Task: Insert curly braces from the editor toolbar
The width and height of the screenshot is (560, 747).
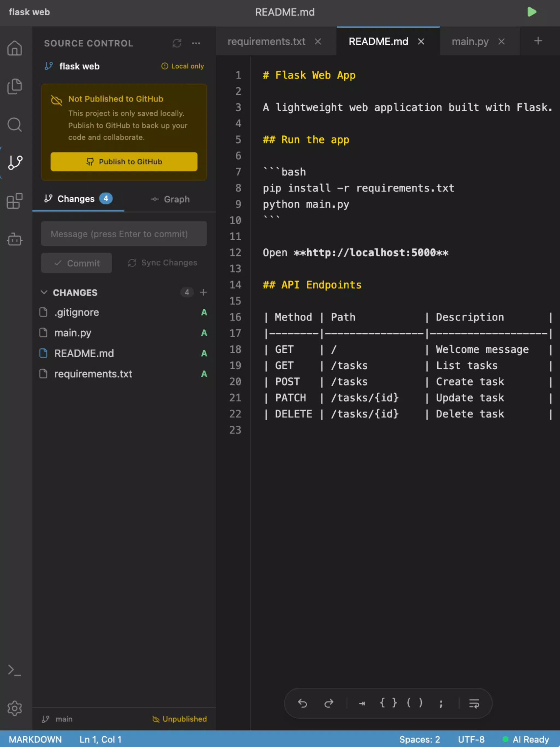Action: [388, 703]
